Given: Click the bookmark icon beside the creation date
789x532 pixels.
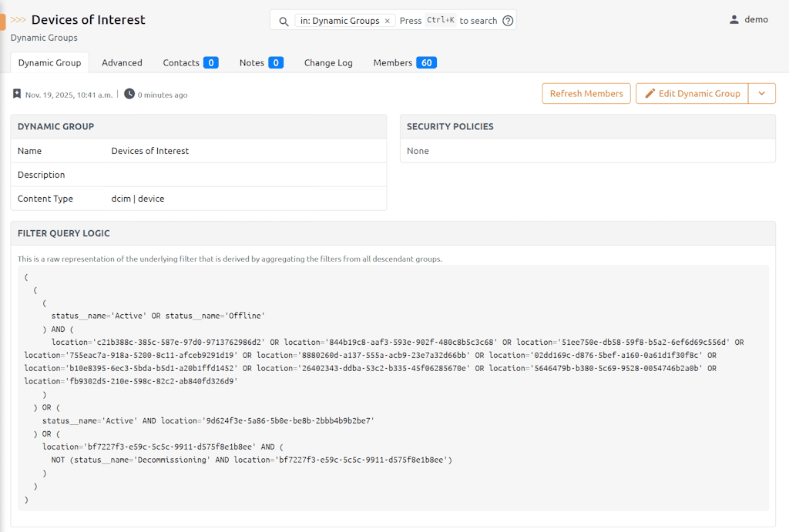Looking at the screenshot, I should click(x=17, y=95).
